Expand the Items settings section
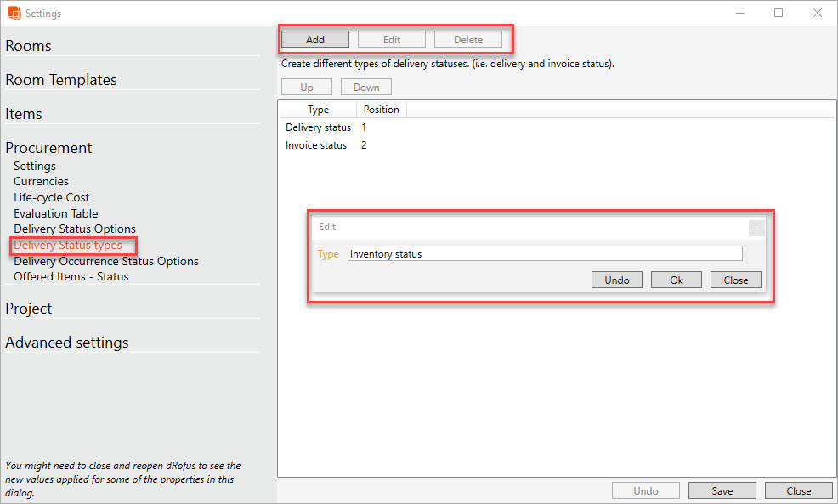 click(x=24, y=114)
